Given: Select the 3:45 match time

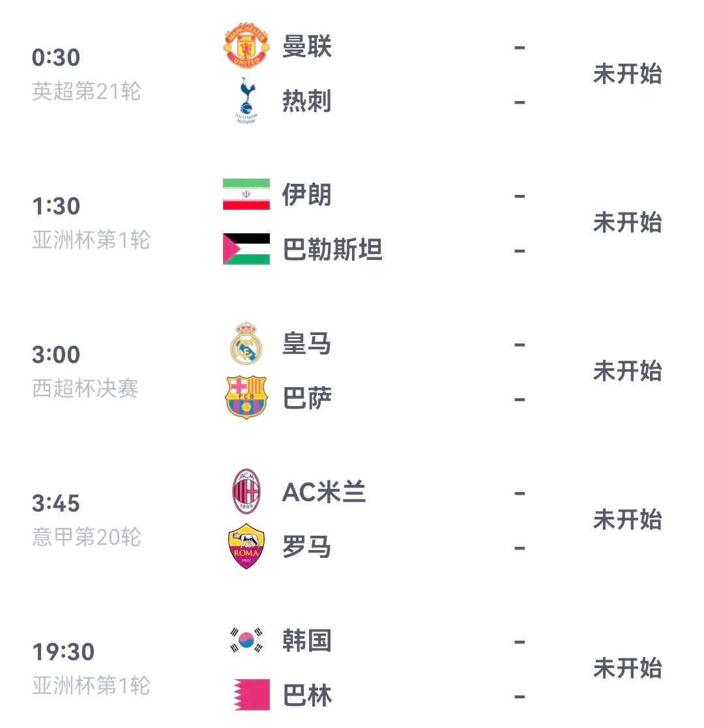Looking at the screenshot, I should [55, 503].
